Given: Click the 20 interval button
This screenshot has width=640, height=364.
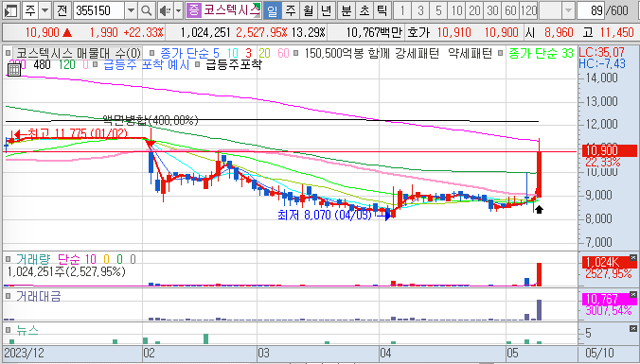Looking at the screenshot, I should (x=474, y=10).
